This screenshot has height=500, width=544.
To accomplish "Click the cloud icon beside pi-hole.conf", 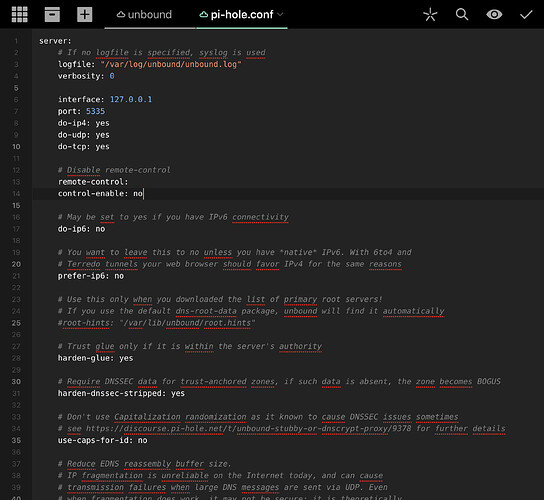I will (x=204, y=15).
